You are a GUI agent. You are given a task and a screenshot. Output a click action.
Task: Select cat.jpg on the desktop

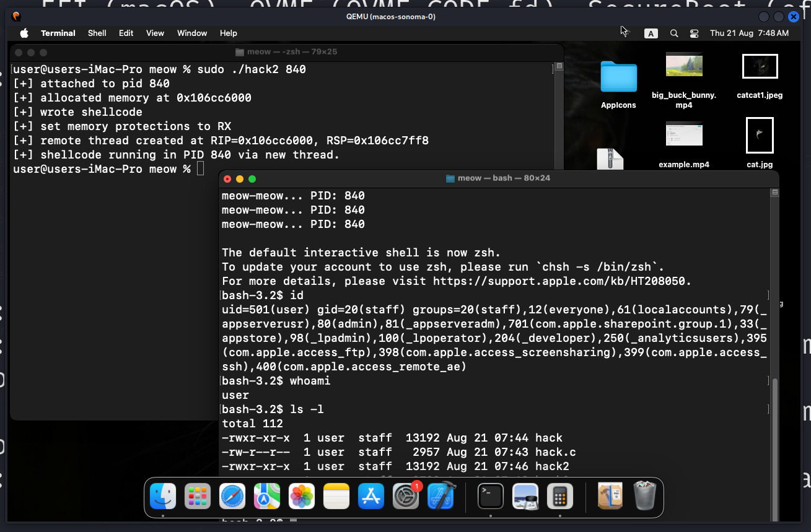pyautogui.click(x=760, y=143)
